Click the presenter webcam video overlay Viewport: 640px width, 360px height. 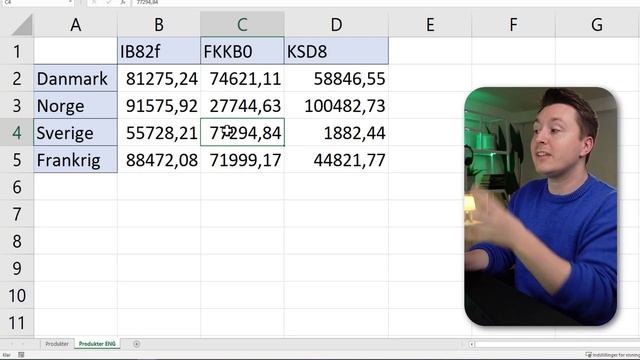point(540,206)
